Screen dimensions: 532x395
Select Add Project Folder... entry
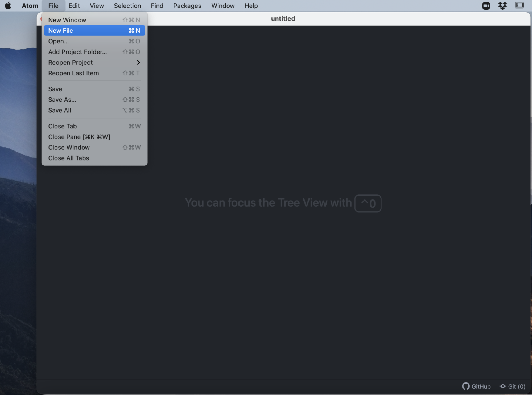coord(94,52)
